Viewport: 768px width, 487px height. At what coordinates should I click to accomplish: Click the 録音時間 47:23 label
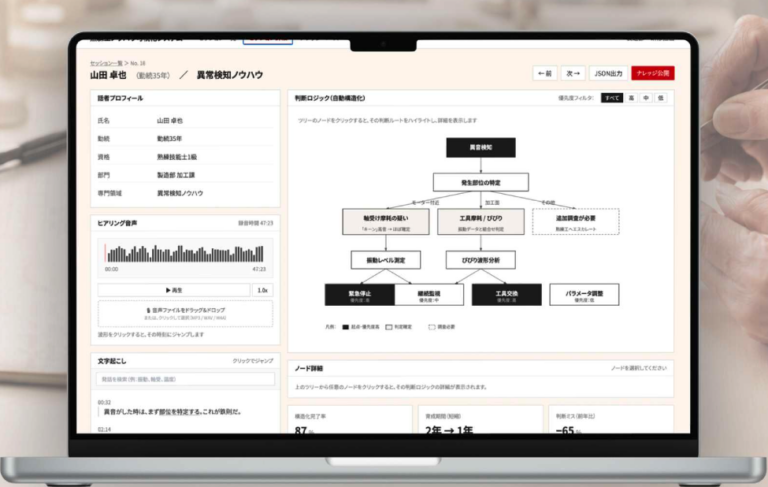point(256,223)
